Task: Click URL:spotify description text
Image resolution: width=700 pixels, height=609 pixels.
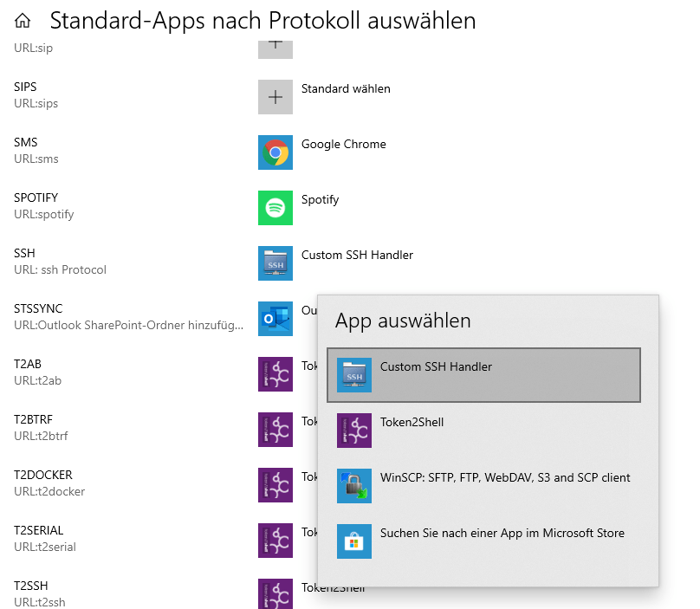Action: (43, 215)
